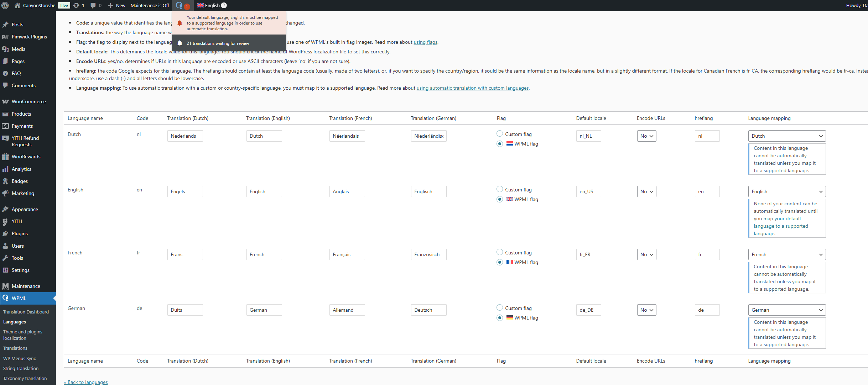Click the WordPress logo icon
This screenshot has width=868, height=385.
pyautogui.click(x=5, y=5)
